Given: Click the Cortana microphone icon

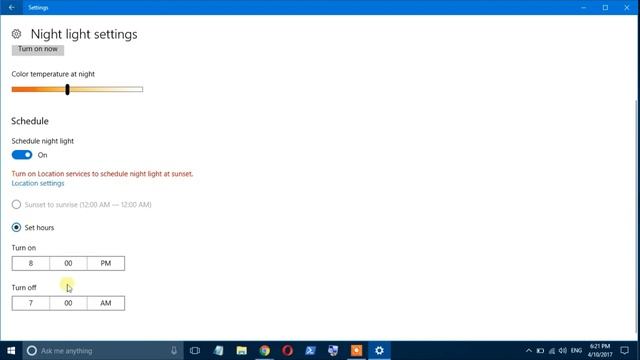Looking at the screenshot, I should 174,351.
